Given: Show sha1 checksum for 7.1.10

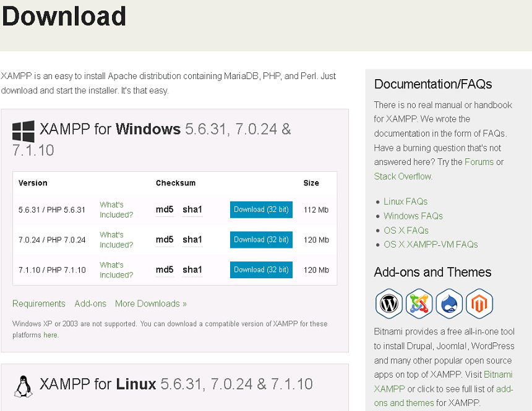Looking at the screenshot, I should [192, 270].
